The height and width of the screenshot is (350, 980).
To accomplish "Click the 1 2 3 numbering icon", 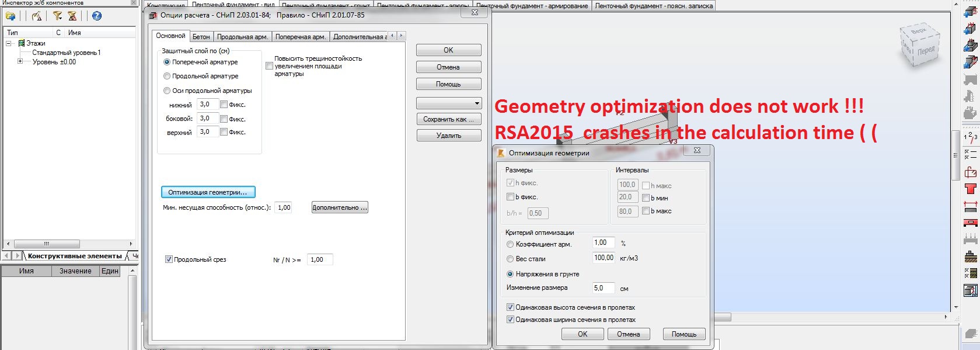I will pos(970,137).
